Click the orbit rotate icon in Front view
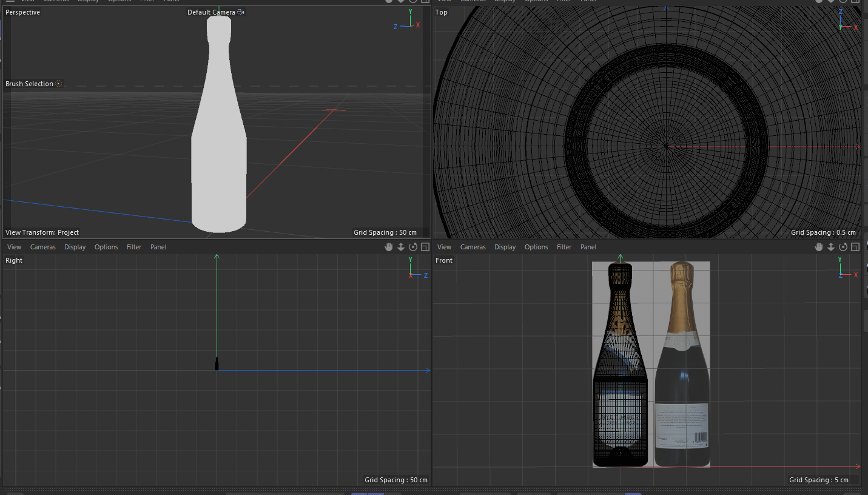The width and height of the screenshot is (868, 495). pyautogui.click(x=843, y=247)
